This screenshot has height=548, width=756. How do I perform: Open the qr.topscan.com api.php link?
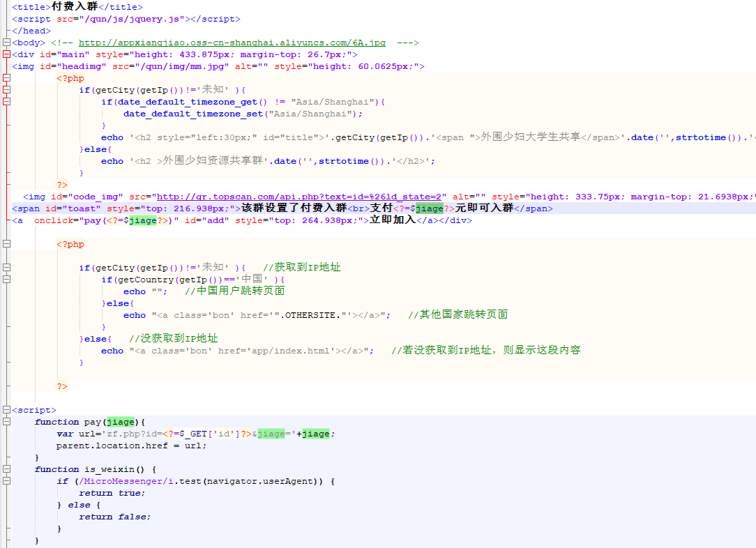pyautogui.click(x=301, y=197)
